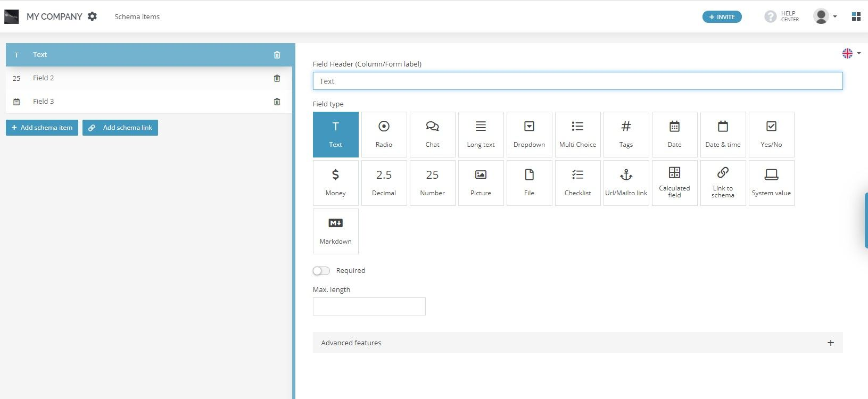Open the user account dropdown

click(x=825, y=16)
